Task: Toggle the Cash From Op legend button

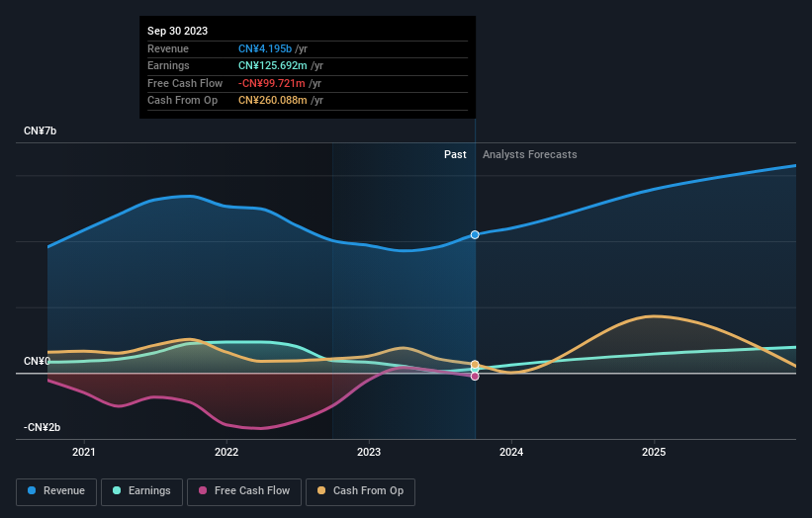Action: pyautogui.click(x=360, y=491)
